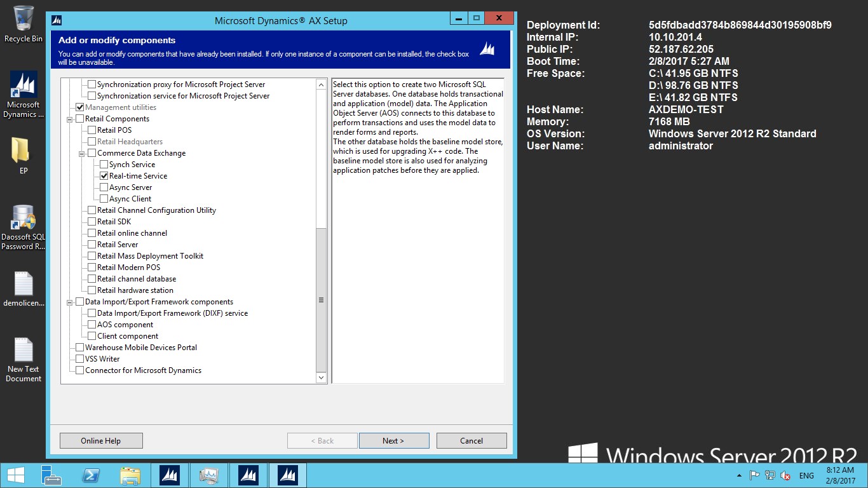Collapse the Commerce Data Exchange node
This screenshot has height=488, width=868.
point(82,153)
